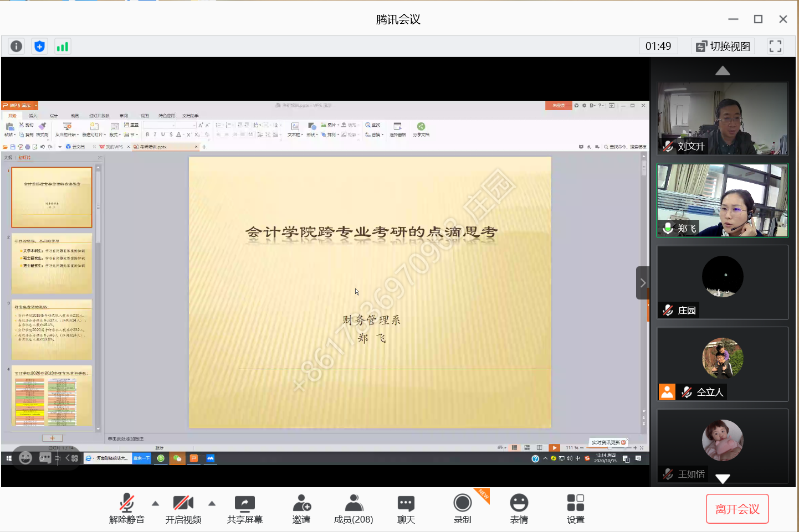Toggle WPS italic I button

click(155, 135)
